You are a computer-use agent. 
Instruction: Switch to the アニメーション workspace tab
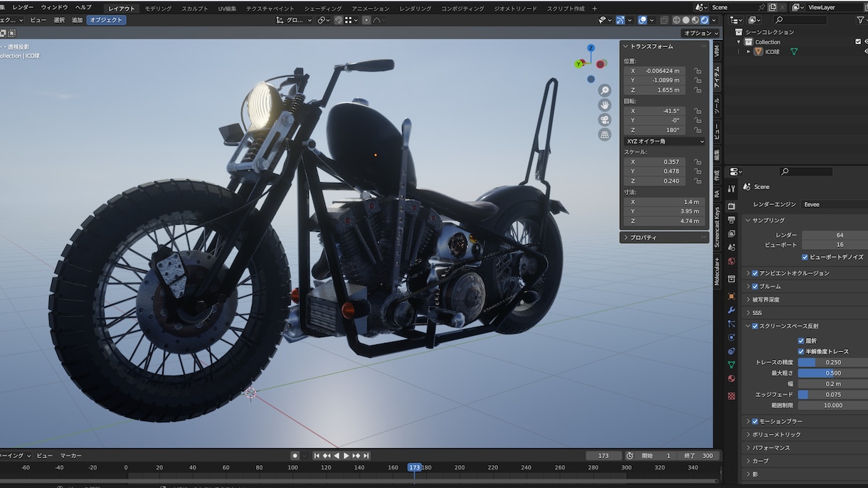(371, 9)
